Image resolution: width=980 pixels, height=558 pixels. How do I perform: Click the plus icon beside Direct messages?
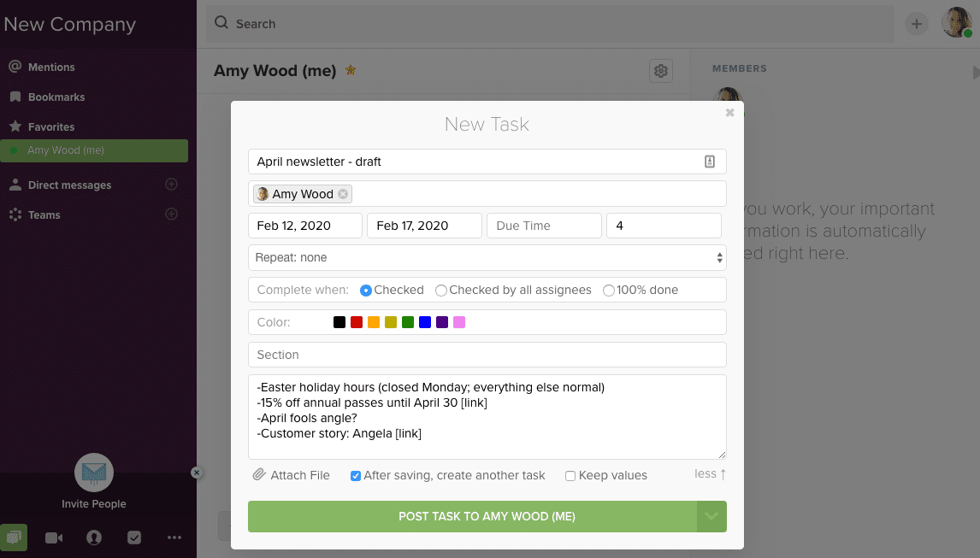click(x=171, y=185)
